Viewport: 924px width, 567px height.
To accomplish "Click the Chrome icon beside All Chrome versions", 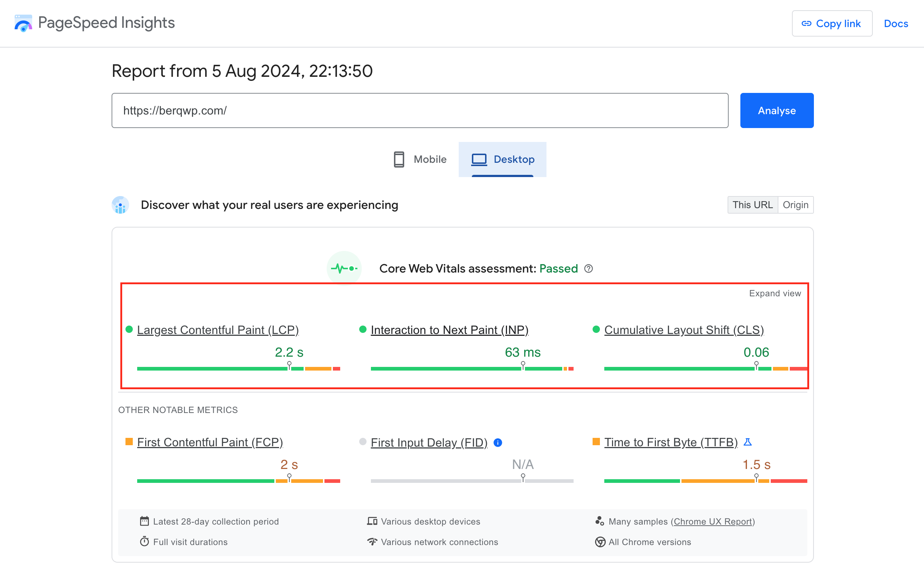I will click(600, 542).
